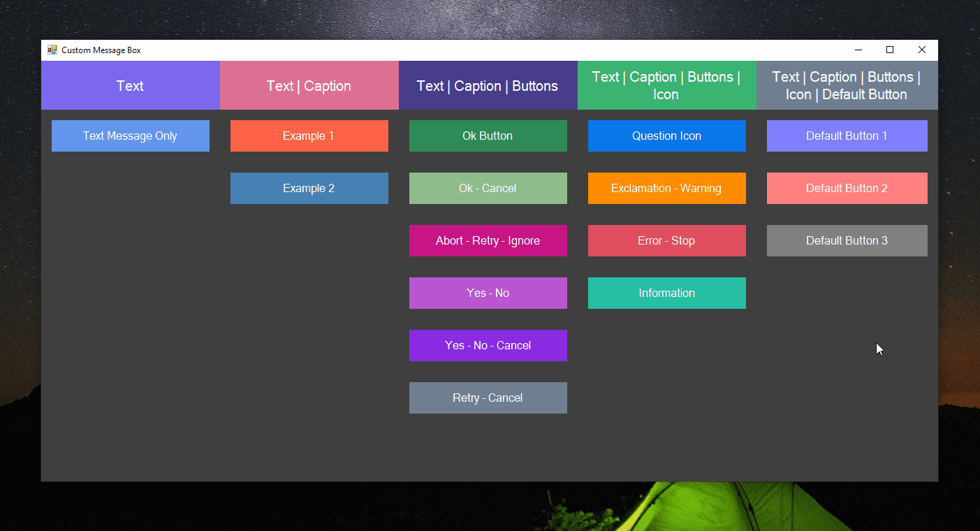Select Default Button 3
980x531 pixels.
coord(847,240)
